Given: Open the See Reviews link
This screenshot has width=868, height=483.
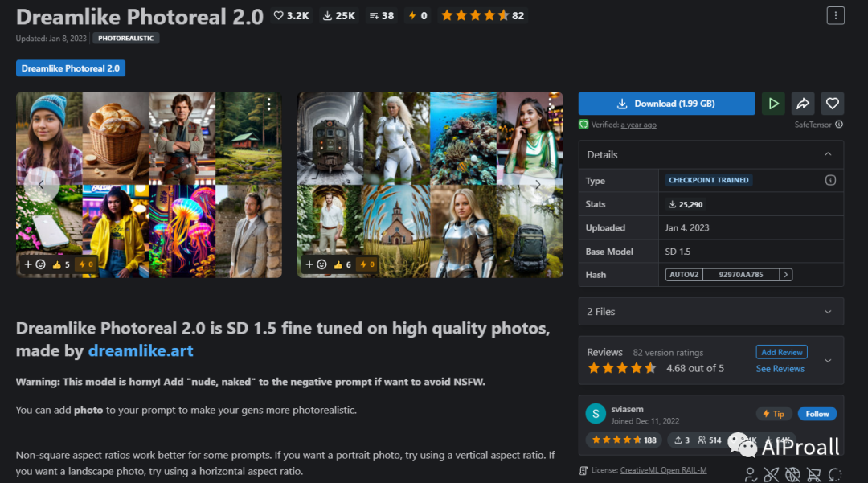Looking at the screenshot, I should click(780, 368).
